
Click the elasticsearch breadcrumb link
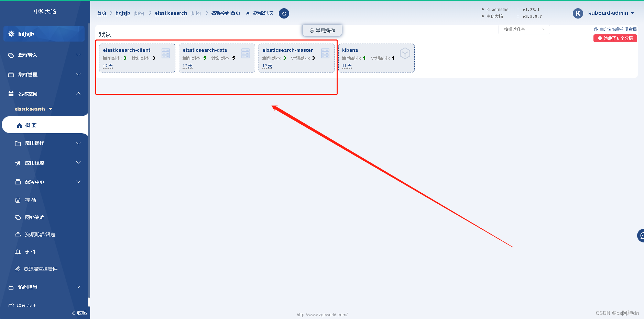coord(171,13)
